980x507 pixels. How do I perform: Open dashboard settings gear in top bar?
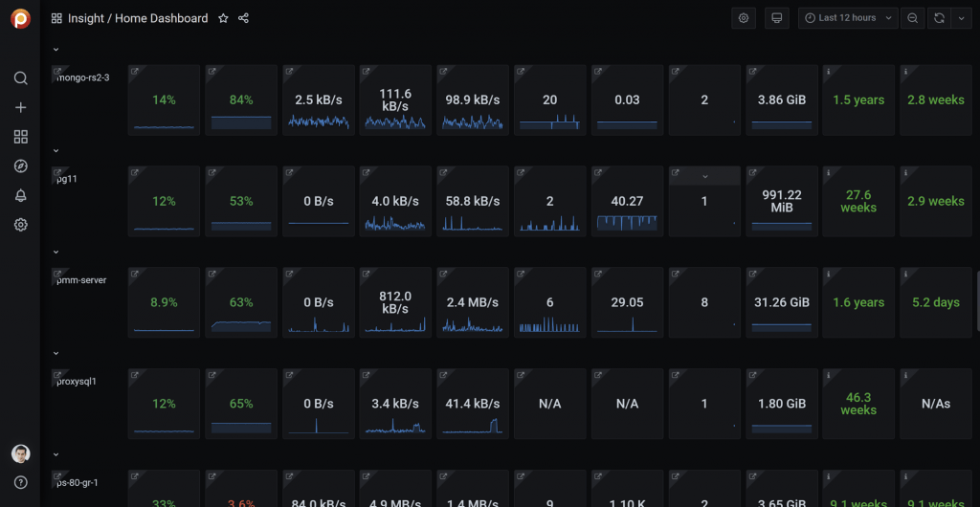point(744,18)
